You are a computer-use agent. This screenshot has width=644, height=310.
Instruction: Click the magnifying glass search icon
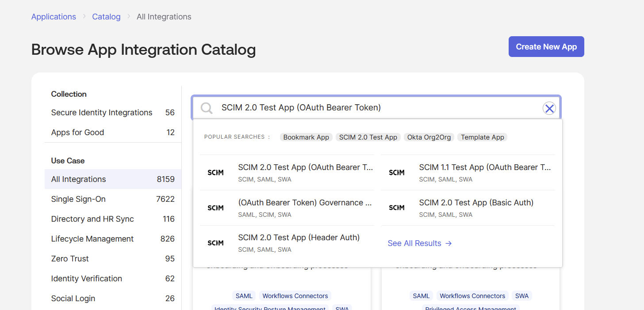point(206,107)
